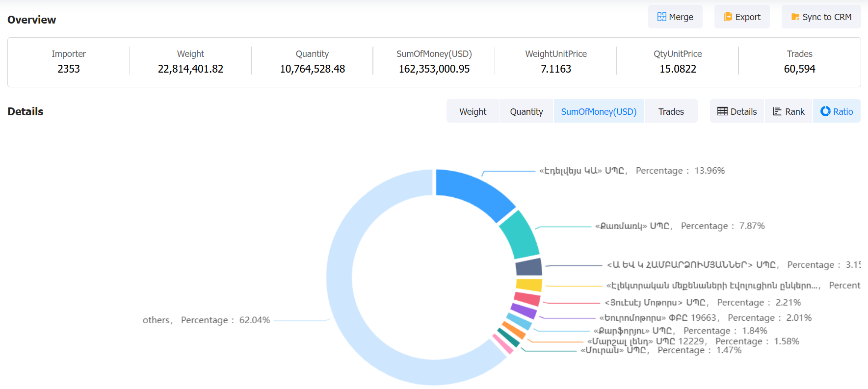This screenshot has width=868, height=389.
Task: Click the Details section heading
Action: [x=26, y=111]
